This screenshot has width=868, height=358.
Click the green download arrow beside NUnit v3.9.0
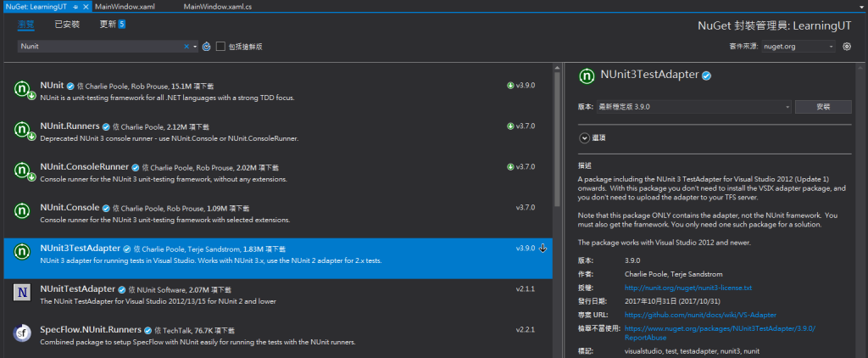[510, 86]
